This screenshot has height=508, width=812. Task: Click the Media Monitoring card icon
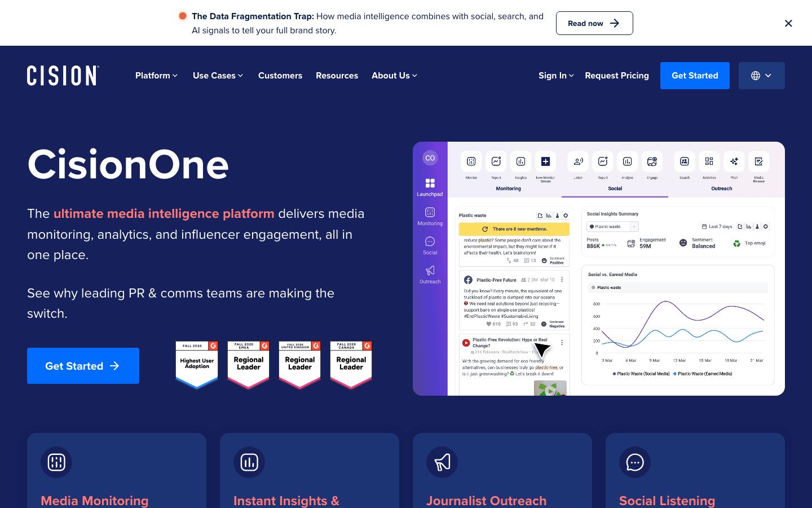pyautogui.click(x=56, y=462)
